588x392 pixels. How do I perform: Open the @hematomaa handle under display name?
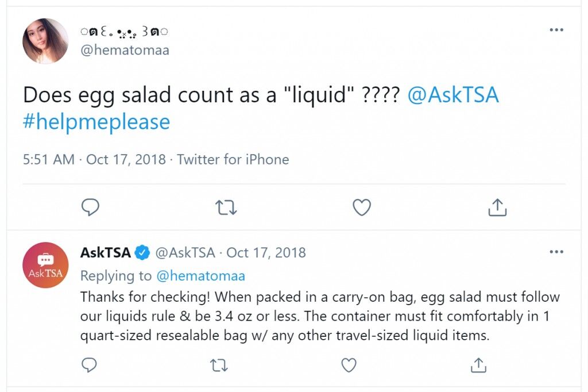coord(125,50)
